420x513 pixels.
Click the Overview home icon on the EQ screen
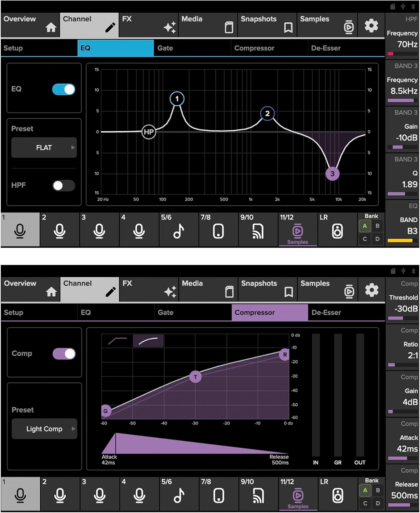pos(51,27)
